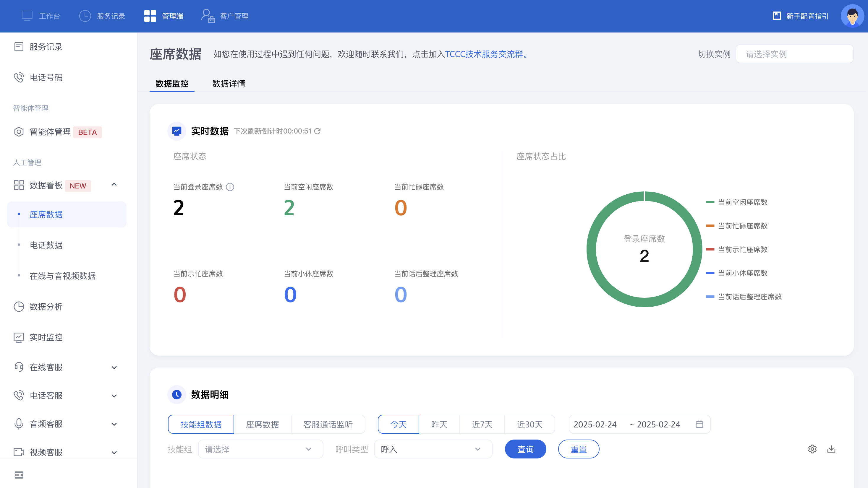Select 昨天 as the date range
Viewport: 868px width, 488px height.
tap(439, 424)
